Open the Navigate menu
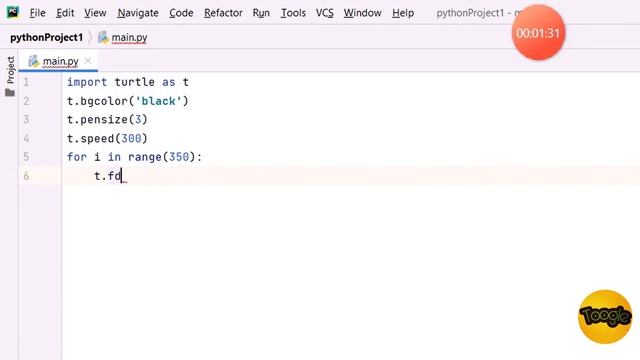Viewport: 640px width, 360px height. click(x=138, y=13)
